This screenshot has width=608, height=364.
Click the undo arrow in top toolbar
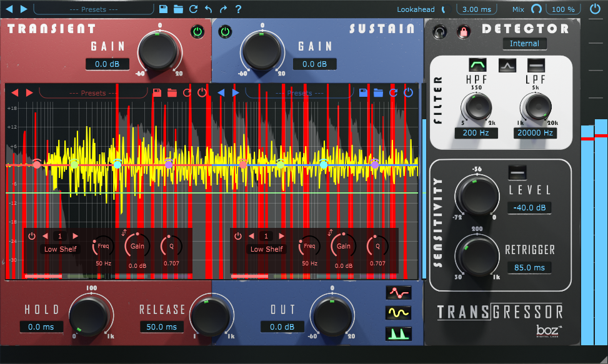208,9
